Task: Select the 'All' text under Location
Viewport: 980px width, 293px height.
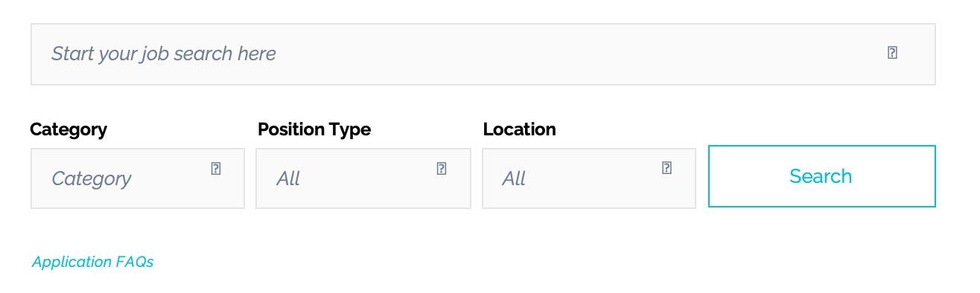Action: pos(514,178)
